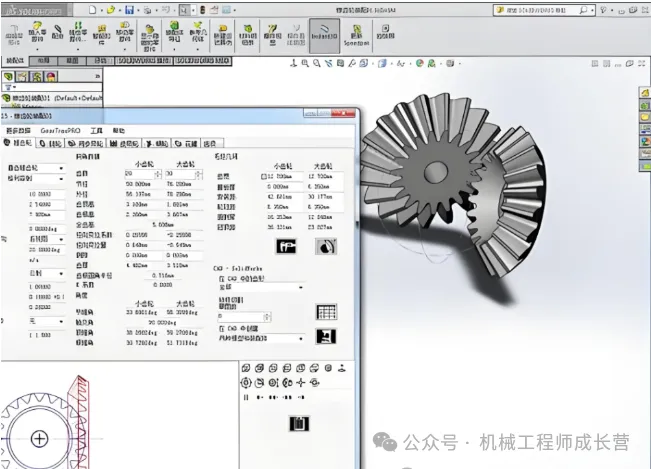Select the top assembly node (Default) in tree
Viewport: 651px width, 469px height.
(52, 98)
